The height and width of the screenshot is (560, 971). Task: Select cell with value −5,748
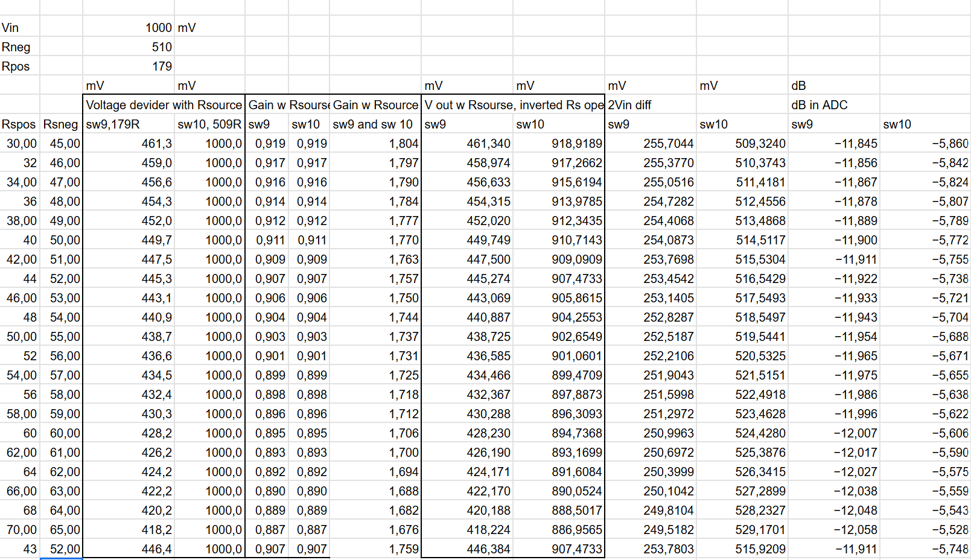click(x=926, y=549)
